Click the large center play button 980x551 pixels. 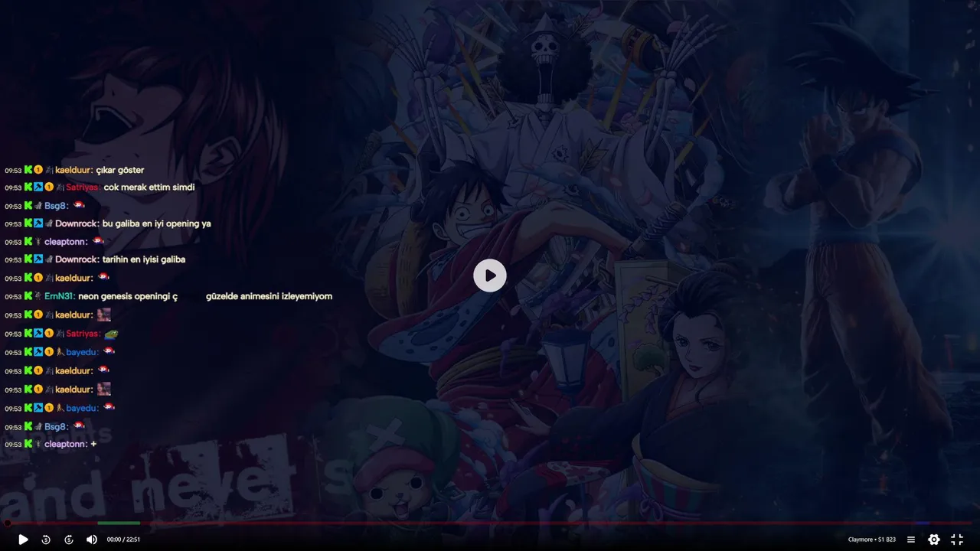coord(490,275)
